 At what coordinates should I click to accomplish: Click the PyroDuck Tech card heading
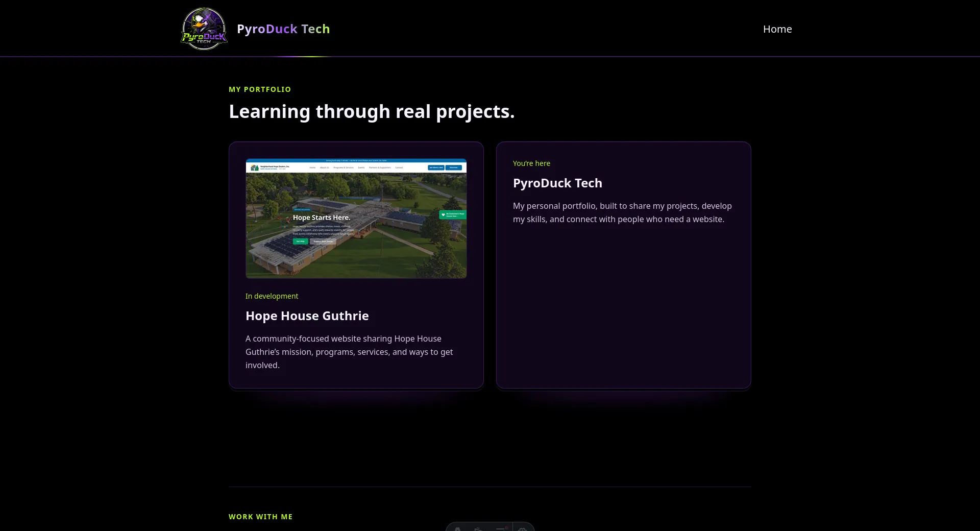coord(557,183)
